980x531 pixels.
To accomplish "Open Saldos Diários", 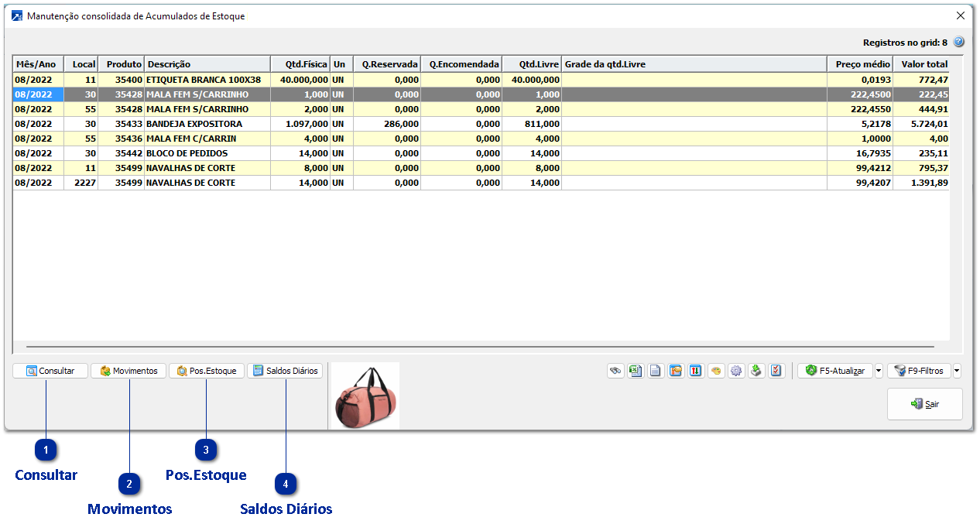I will point(285,371).
